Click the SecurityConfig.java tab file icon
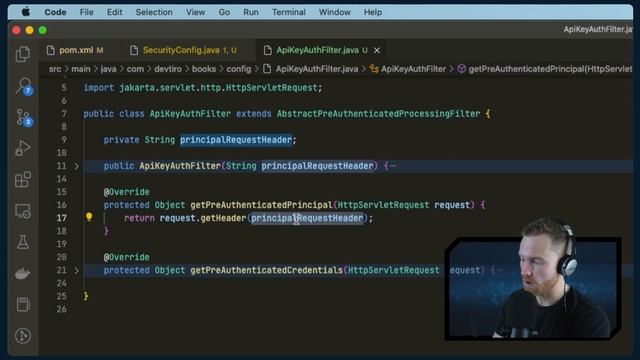The width and height of the screenshot is (640, 360). click(x=134, y=50)
